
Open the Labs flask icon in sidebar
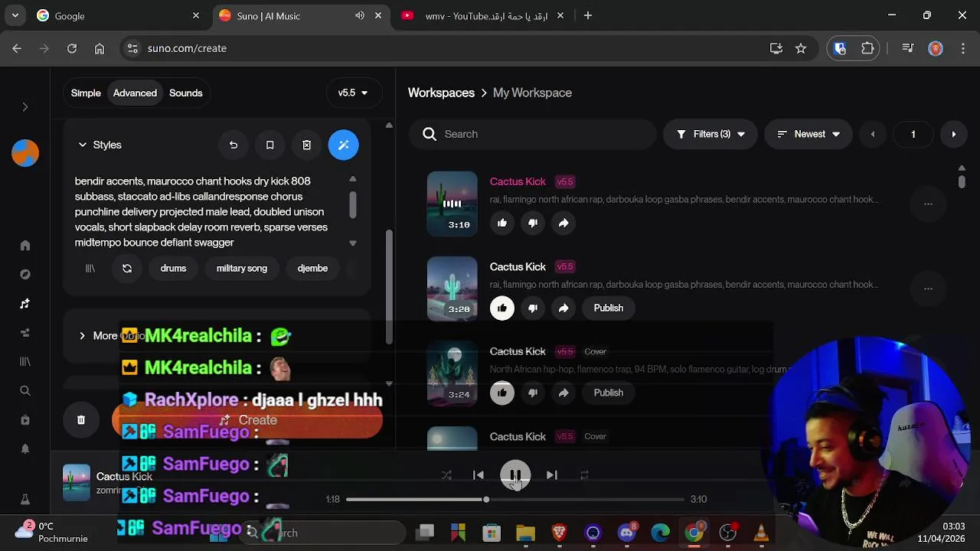(x=25, y=500)
